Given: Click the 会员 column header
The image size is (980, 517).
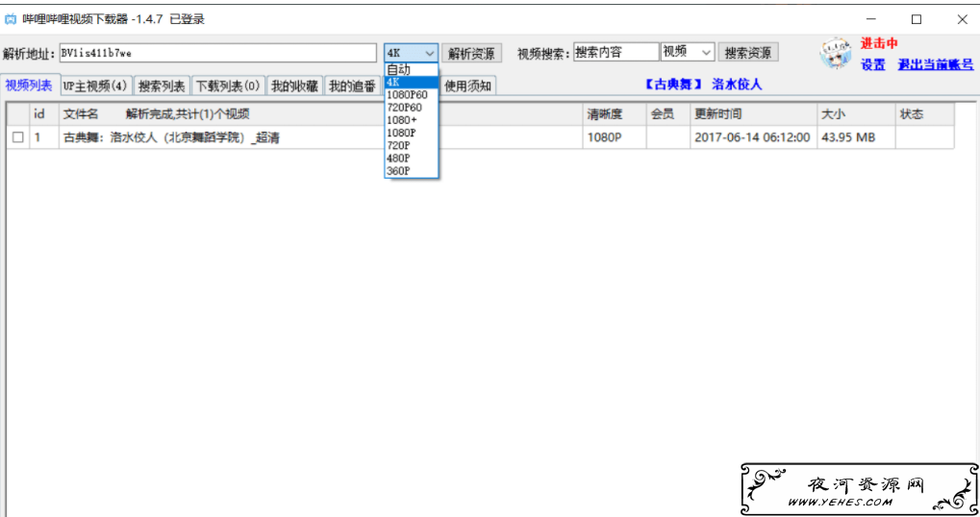Looking at the screenshot, I should 668,114.
